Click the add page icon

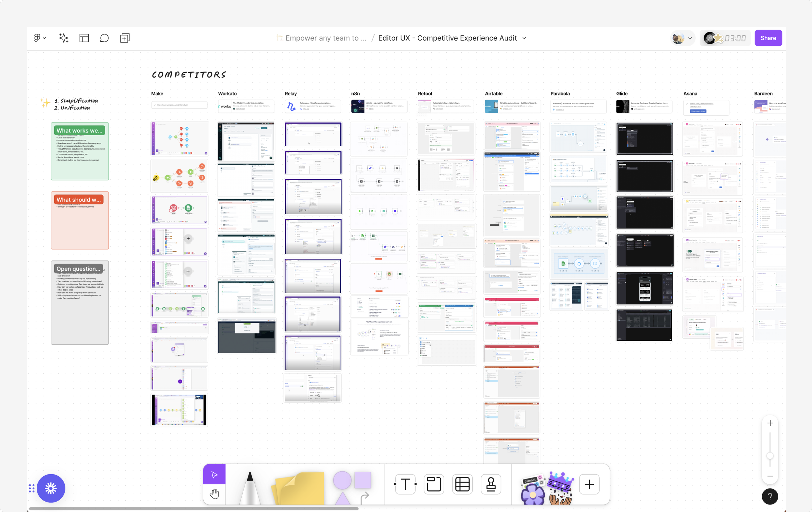point(125,38)
